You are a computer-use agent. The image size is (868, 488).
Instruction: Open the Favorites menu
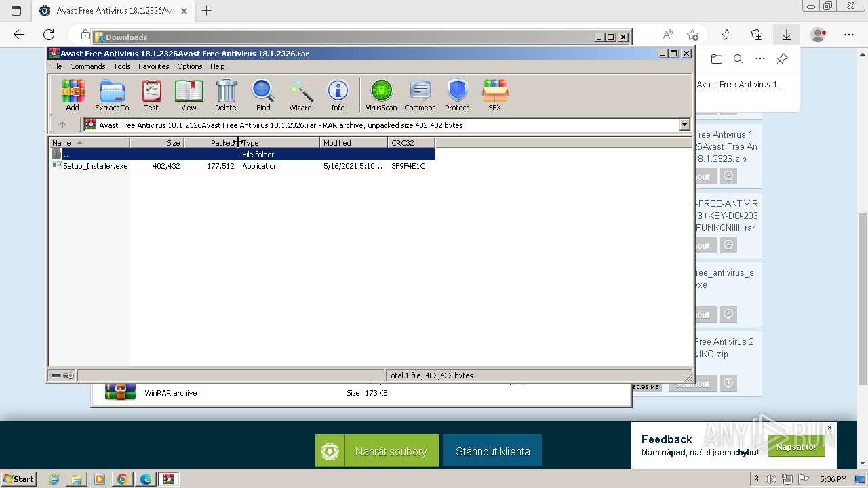point(154,66)
